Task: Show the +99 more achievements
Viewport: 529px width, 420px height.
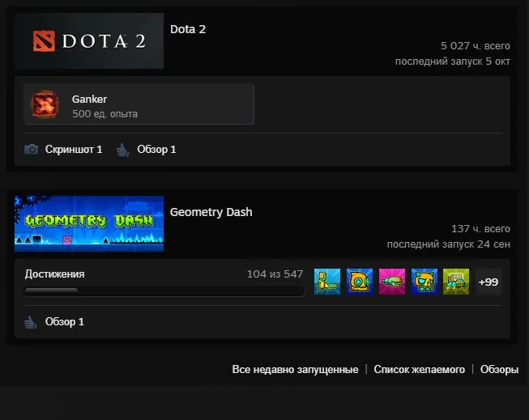Action: [488, 282]
